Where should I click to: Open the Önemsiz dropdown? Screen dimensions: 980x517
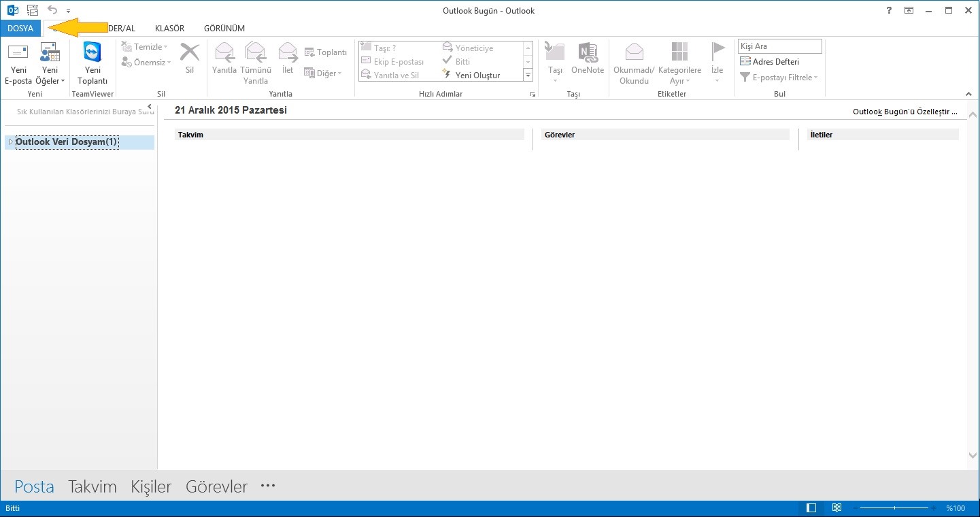coord(146,63)
